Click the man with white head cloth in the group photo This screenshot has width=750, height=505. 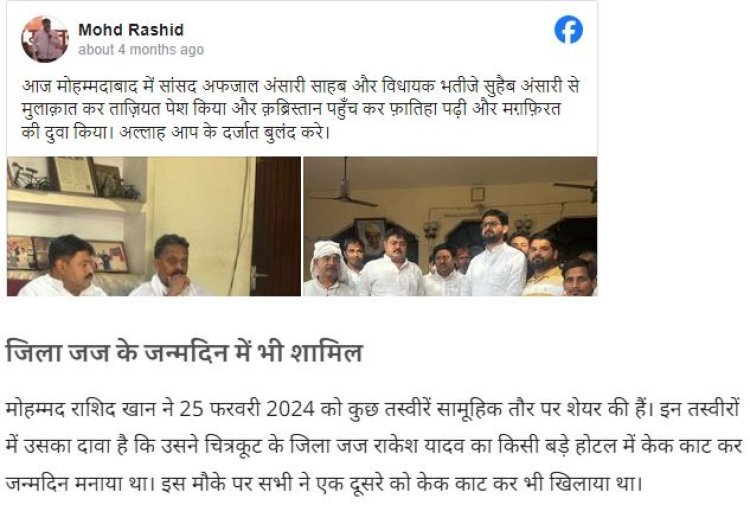click(x=328, y=269)
